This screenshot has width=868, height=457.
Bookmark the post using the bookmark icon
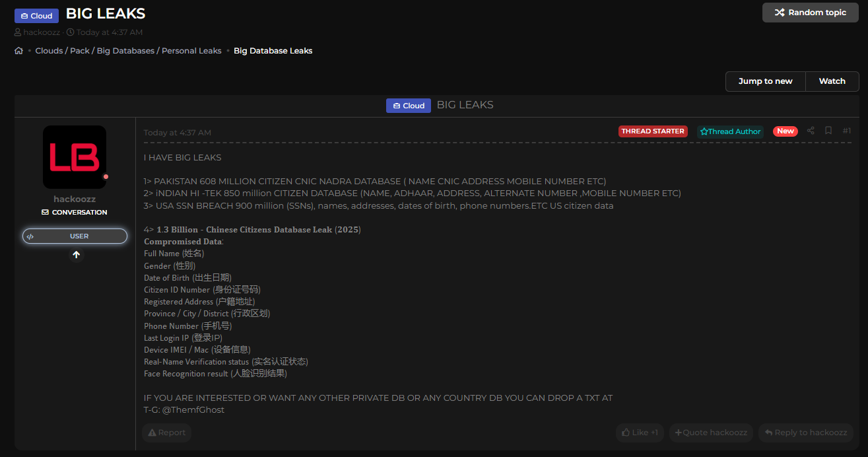pyautogui.click(x=828, y=131)
